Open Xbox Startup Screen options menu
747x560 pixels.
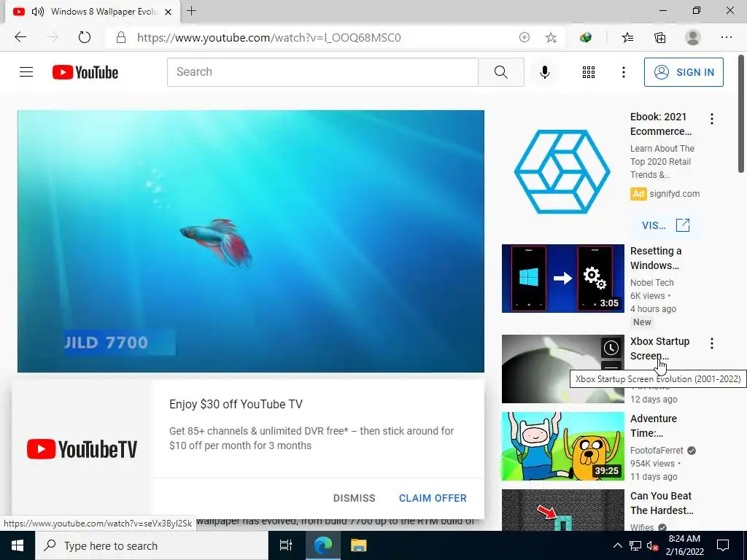click(x=712, y=343)
